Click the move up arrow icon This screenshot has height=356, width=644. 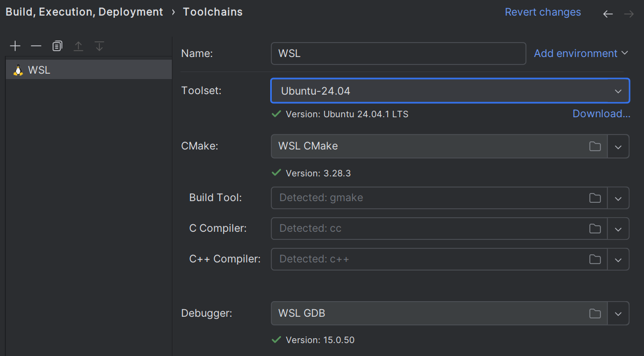click(x=78, y=46)
